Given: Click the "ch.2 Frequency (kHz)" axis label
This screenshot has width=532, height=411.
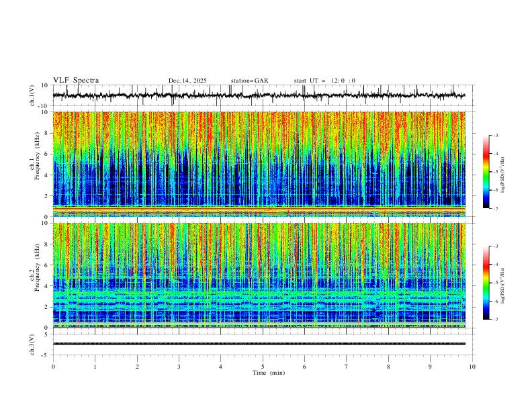Looking at the screenshot, I should 35,267.
